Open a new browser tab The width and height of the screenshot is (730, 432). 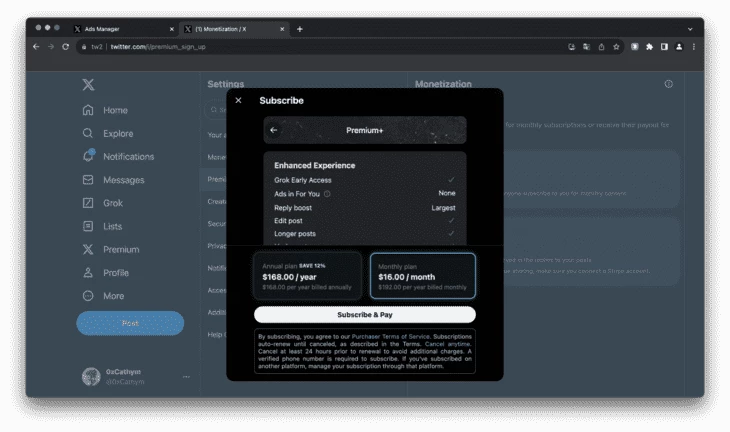(300, 29)
